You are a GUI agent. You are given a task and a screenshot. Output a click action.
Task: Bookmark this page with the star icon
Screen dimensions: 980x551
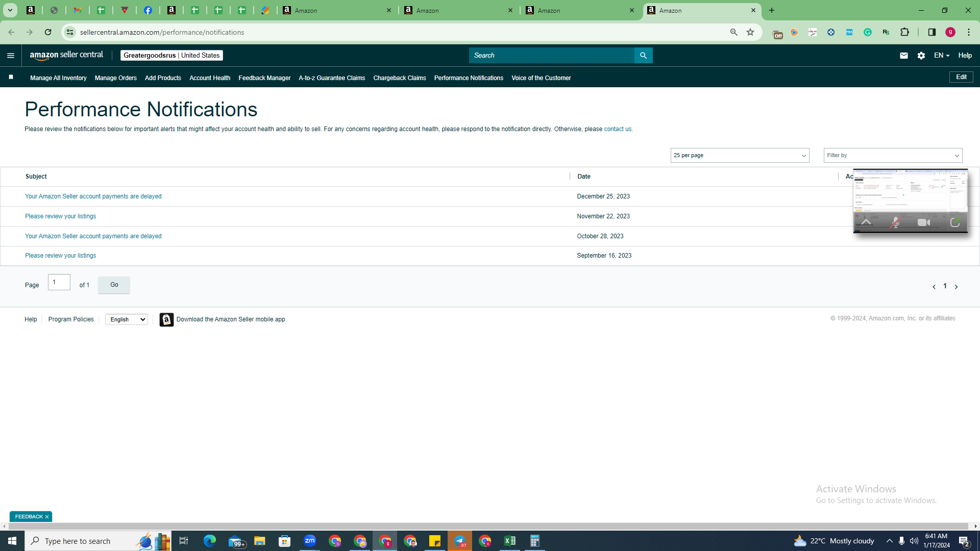750,32
